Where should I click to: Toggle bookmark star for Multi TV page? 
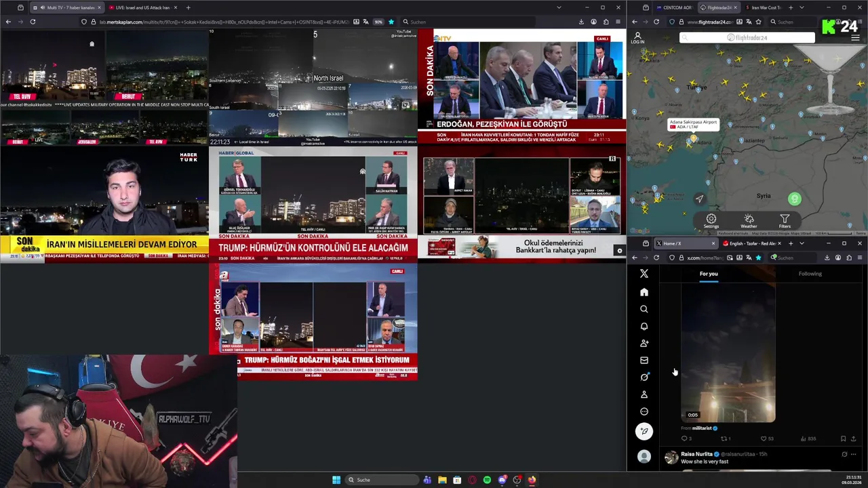391,22
